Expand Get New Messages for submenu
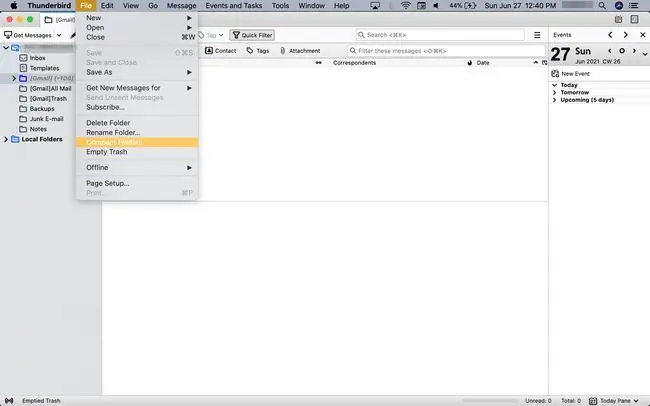This screenshot has width=650, height=406. click(x=137, y=88)
